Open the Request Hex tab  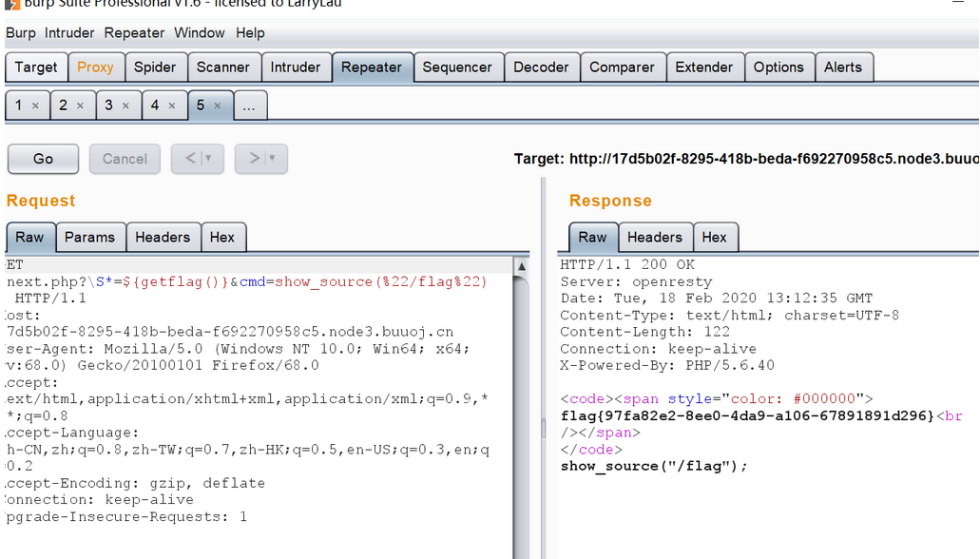(222, 238)
